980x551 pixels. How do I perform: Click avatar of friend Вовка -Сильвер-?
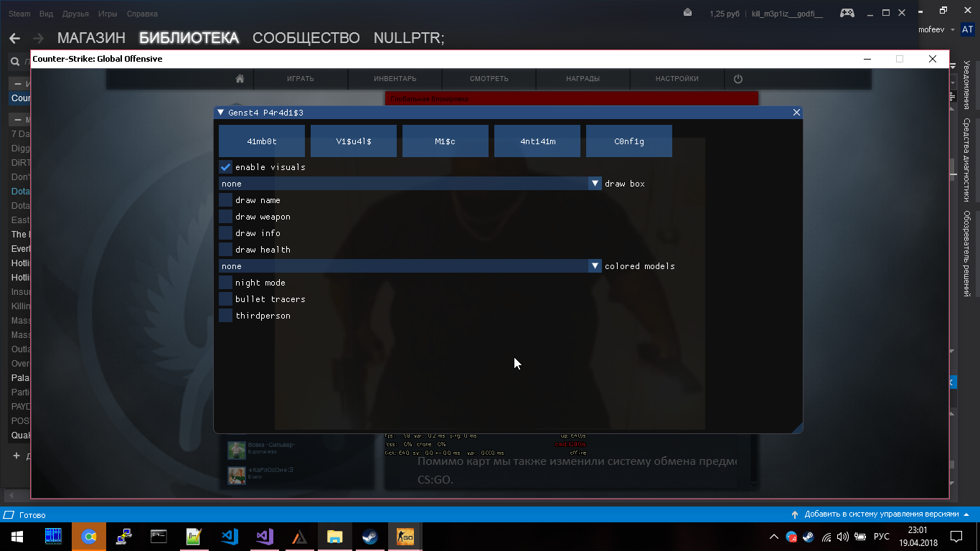[237, 450]
